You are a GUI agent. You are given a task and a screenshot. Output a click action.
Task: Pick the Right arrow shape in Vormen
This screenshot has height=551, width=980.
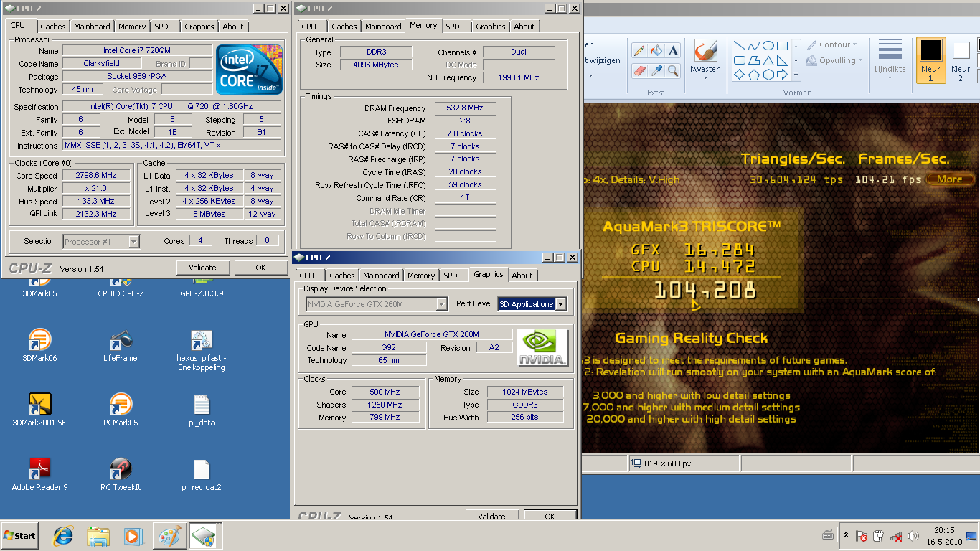pyautogui.click(x=782, y=75)
